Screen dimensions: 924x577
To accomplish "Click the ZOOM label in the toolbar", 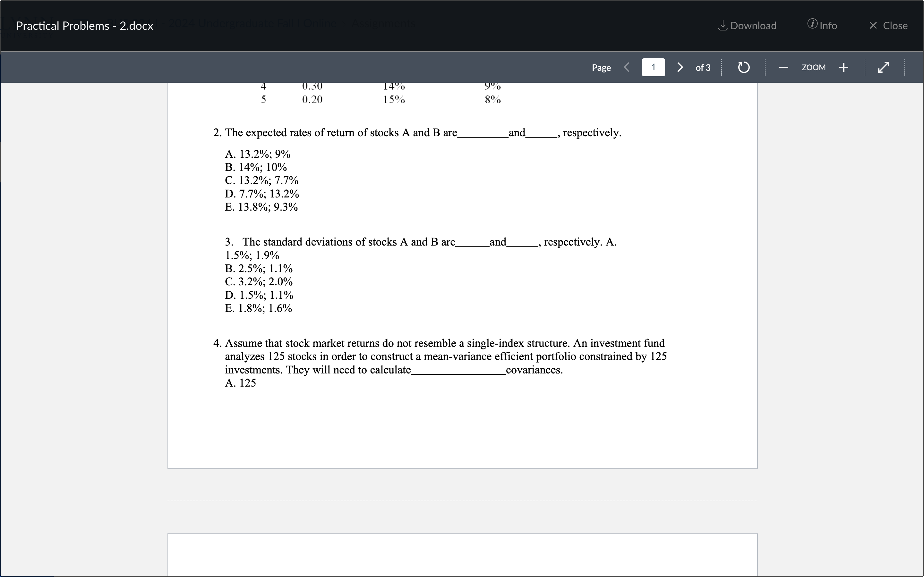I will coord(813,67).
